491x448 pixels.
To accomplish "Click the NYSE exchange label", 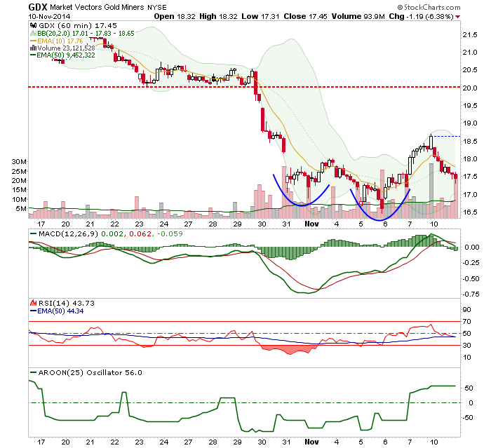I will pyautogui.click(x=157, y=7).
